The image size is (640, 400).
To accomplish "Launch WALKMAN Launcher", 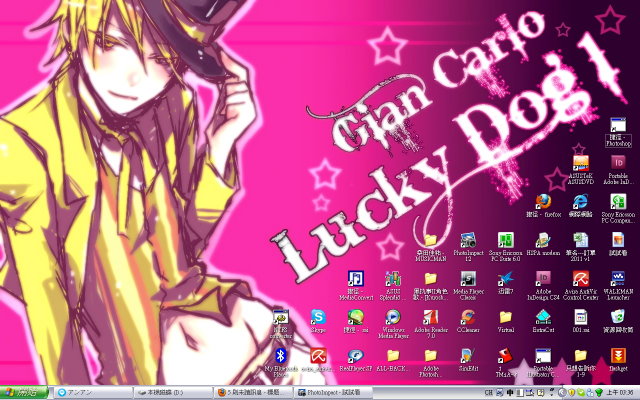I will 618,278.
